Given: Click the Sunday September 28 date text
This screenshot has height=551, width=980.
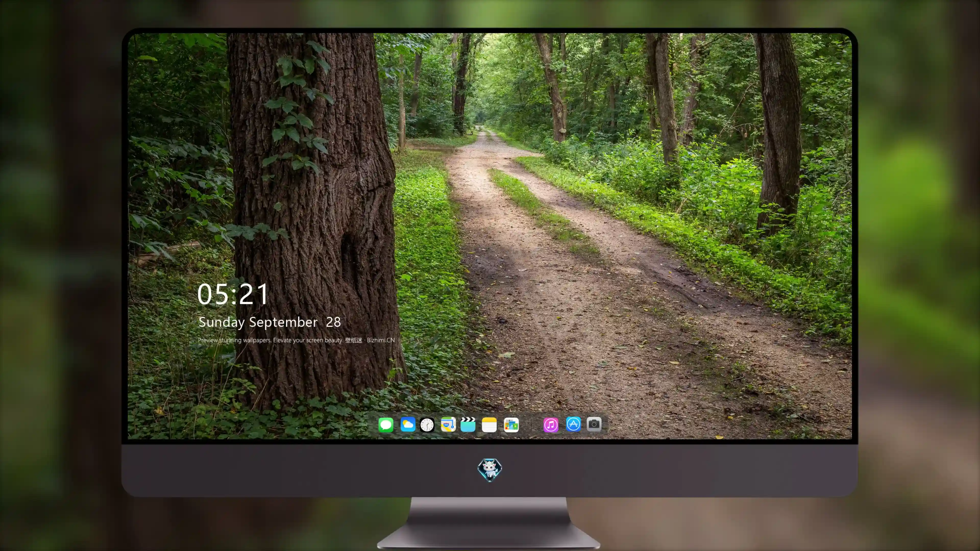Looking at the screenshot, I should 270,322.
